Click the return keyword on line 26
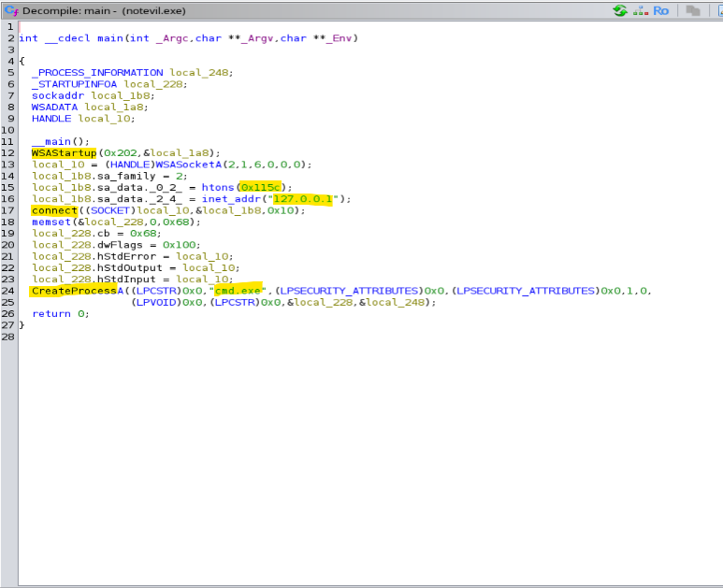 51,314
